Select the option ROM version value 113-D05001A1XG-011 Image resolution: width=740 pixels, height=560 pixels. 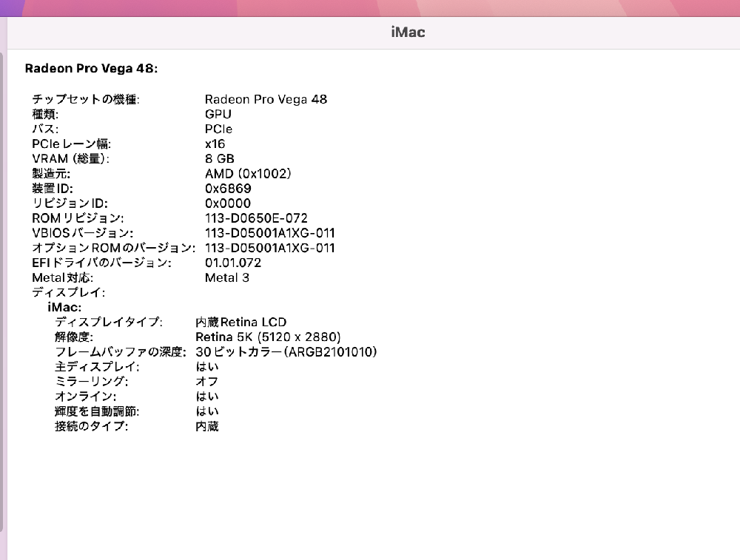270,248
